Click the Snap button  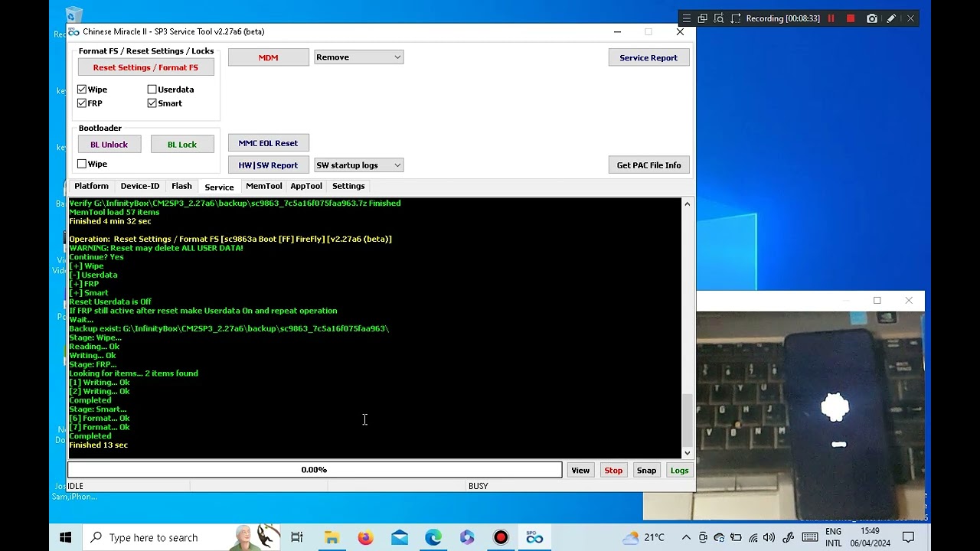(646, 471)
